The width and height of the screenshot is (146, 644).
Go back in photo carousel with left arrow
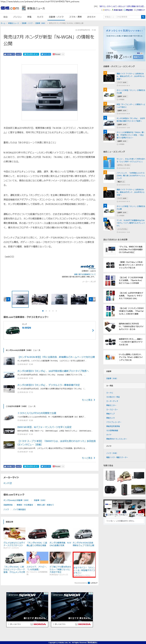pos(8,299)
